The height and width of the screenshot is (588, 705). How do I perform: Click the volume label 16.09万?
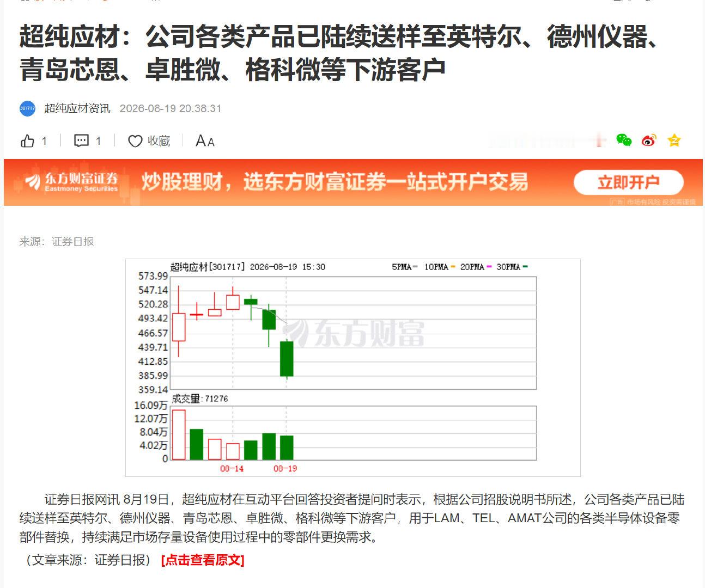(x=151, y=406)
